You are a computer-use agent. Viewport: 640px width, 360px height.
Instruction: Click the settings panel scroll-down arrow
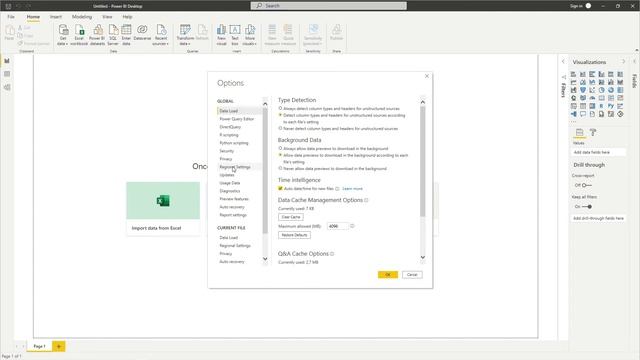[422, 257]
